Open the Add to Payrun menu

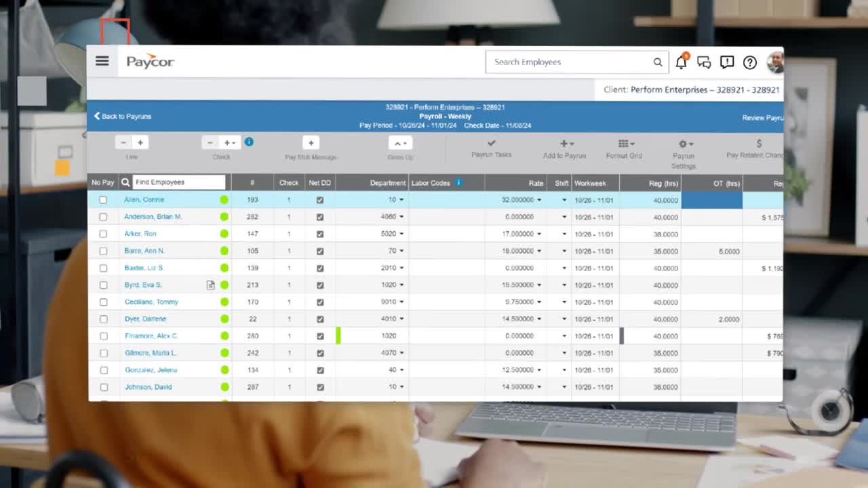(x=564, y=148)
